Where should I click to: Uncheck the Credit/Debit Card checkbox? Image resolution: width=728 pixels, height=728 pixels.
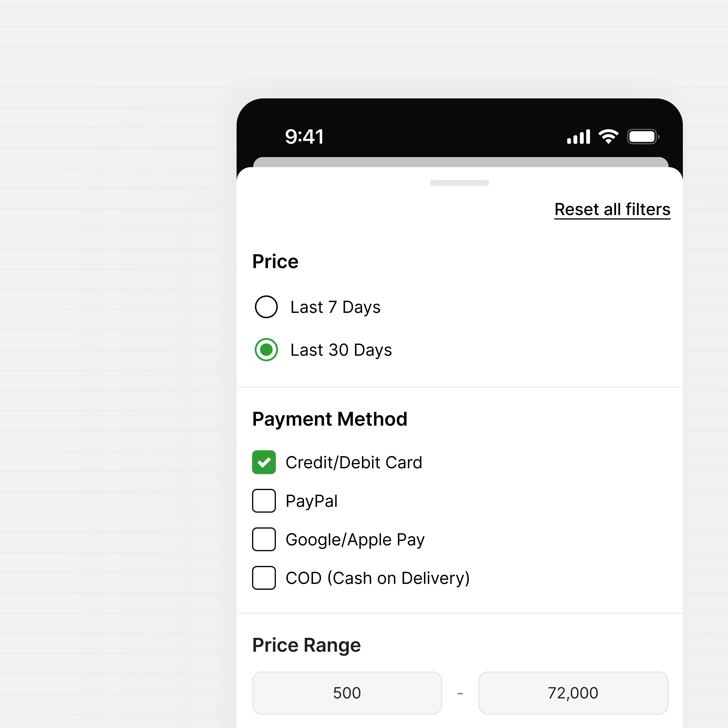pyautogui.click(x=264, y=462)
